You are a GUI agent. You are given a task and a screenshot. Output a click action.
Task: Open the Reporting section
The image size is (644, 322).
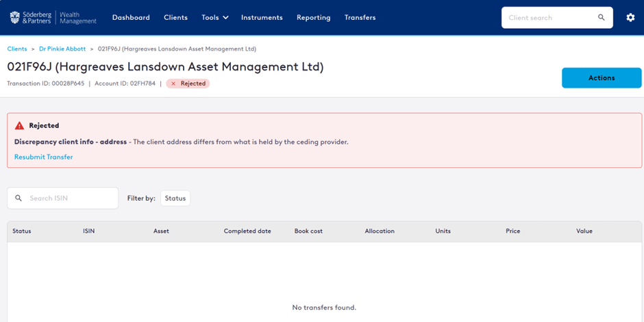point(313,17)
